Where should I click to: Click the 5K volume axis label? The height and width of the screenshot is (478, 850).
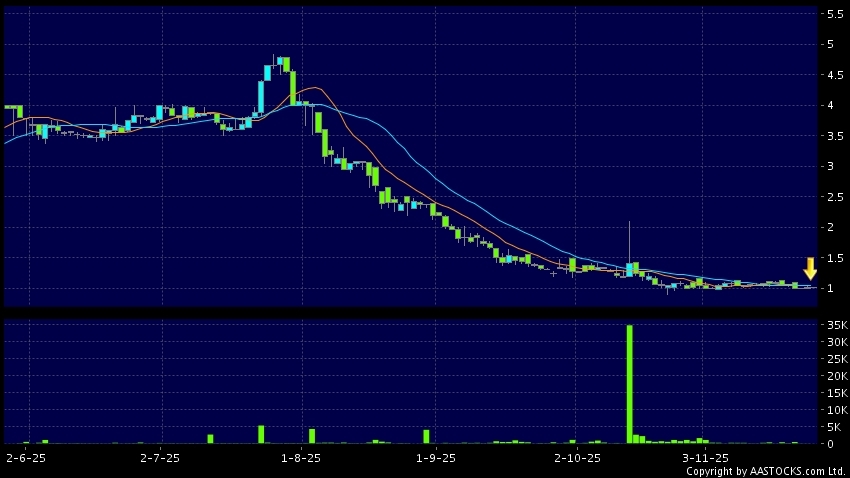(x=834, y=427)
